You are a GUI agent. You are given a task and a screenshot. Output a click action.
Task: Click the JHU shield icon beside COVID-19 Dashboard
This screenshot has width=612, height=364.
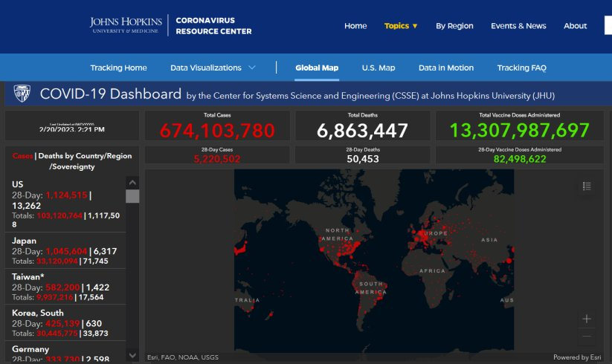[22, 94]
